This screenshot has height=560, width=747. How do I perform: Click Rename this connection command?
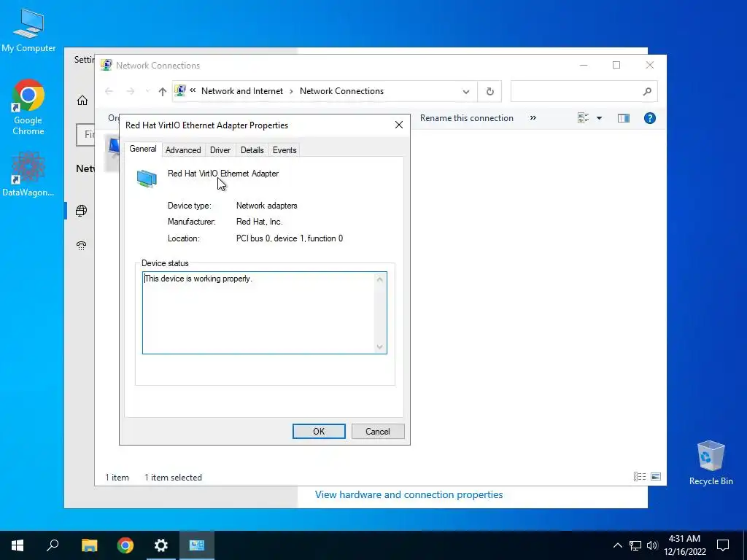click(466, 118)
